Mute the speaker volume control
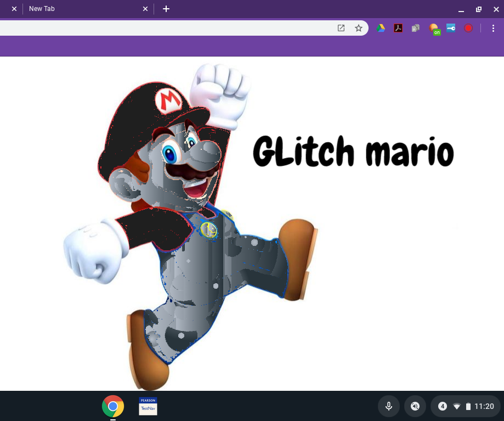Viewport: 504px width, 421px height. click(x=415, y=406)
